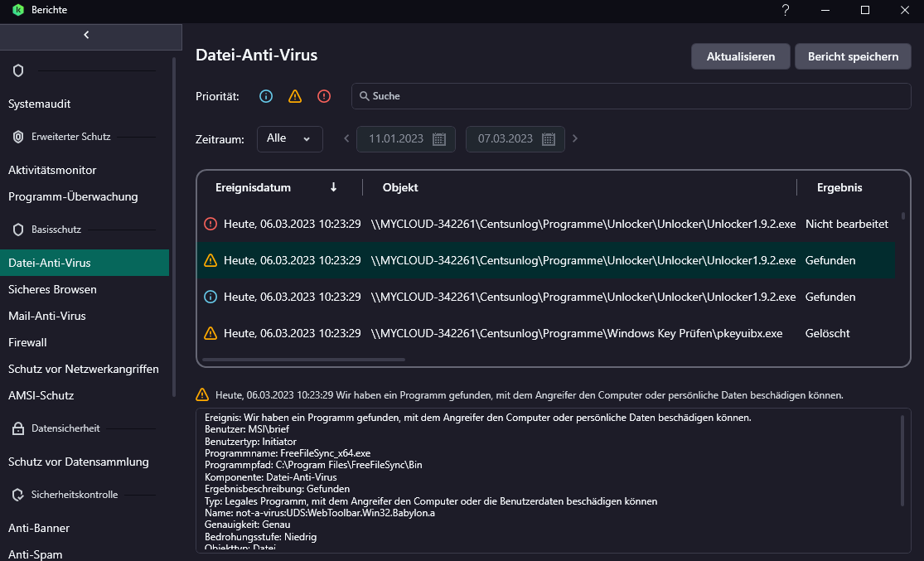This screenshot has width=924, height=561.
Task: Click the Sicherheitskontrolle section icon
Action: tap(18, 495)
